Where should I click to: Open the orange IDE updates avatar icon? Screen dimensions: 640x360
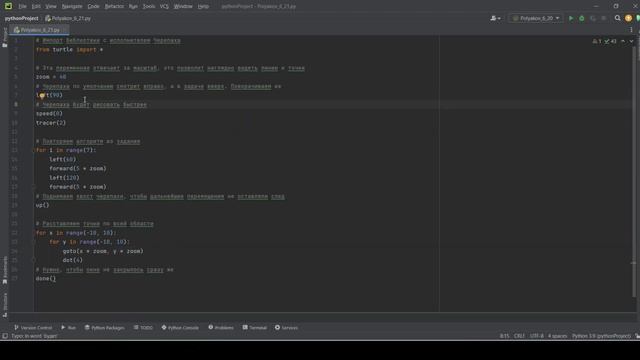click(x=628, y=18)
